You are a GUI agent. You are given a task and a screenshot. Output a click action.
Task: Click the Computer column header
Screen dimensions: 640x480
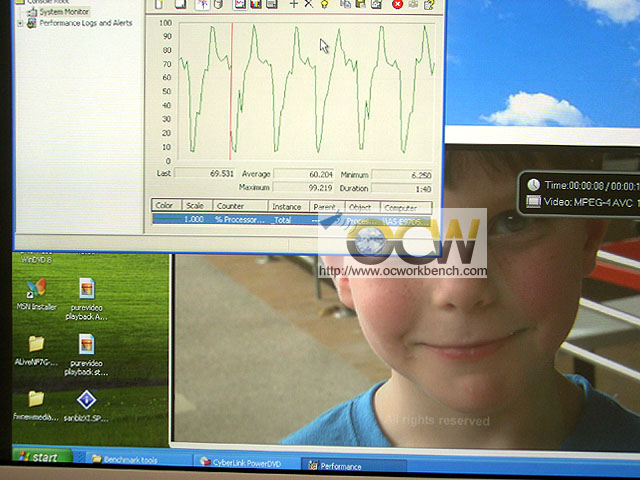tap(406, 208)
